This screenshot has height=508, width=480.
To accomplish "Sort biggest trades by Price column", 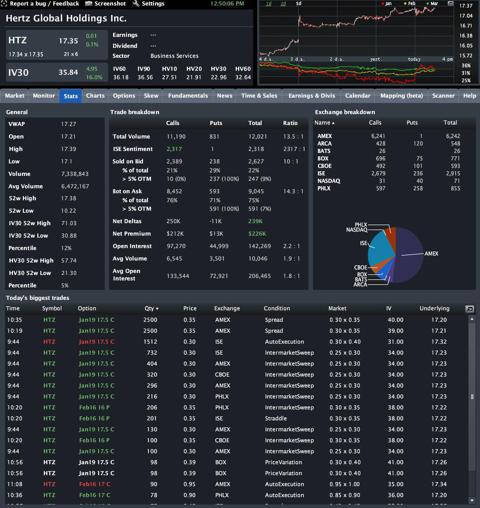I will (x=190, y=308).
